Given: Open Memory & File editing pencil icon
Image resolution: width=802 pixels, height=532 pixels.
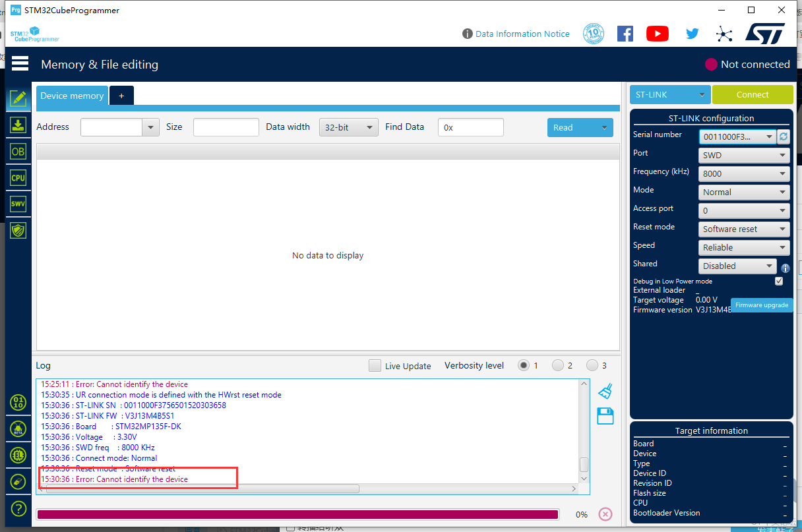Looking at the screenshot, I should (x=18, y=98).
